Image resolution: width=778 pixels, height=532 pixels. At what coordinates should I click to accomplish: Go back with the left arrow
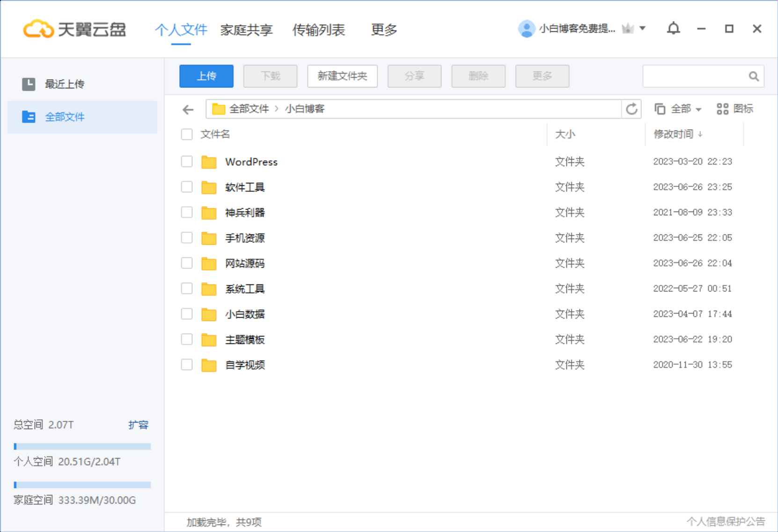[x=188, y=109]
